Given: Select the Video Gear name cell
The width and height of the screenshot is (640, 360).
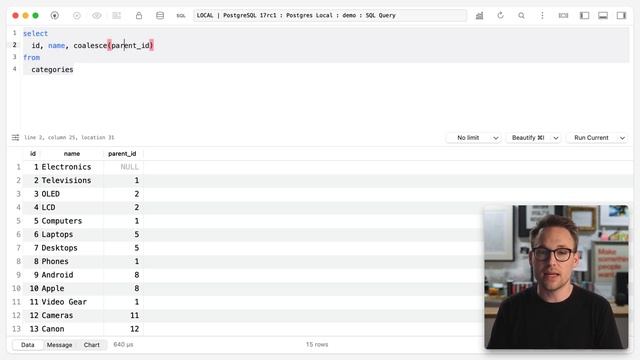Looking at the screenshot, I should click(71, 302).
